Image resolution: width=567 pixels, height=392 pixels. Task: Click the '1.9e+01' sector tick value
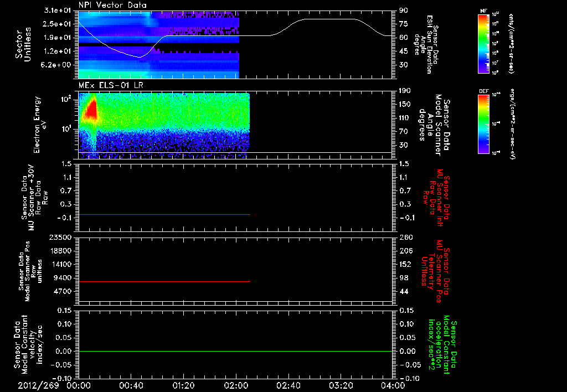pyautogui.click(x=57, y=38)
